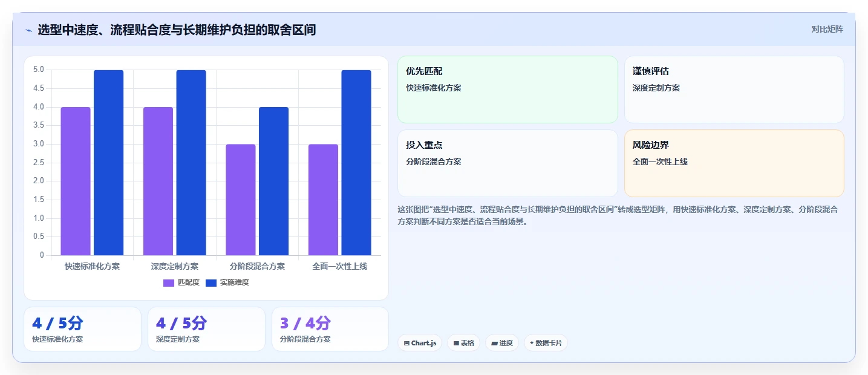Click the y-axis value 5.0

[x=39, y=70]
